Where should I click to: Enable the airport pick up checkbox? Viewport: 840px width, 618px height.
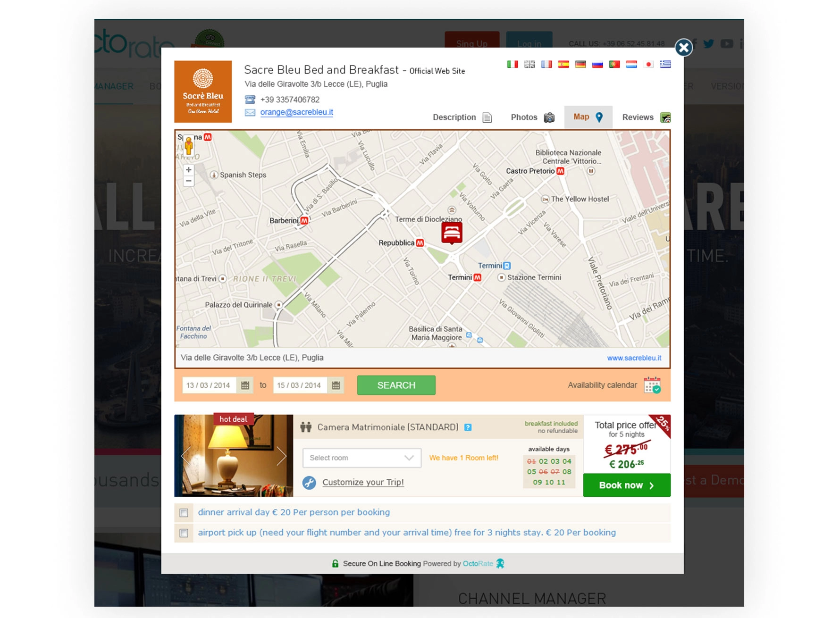pos(184,533)
